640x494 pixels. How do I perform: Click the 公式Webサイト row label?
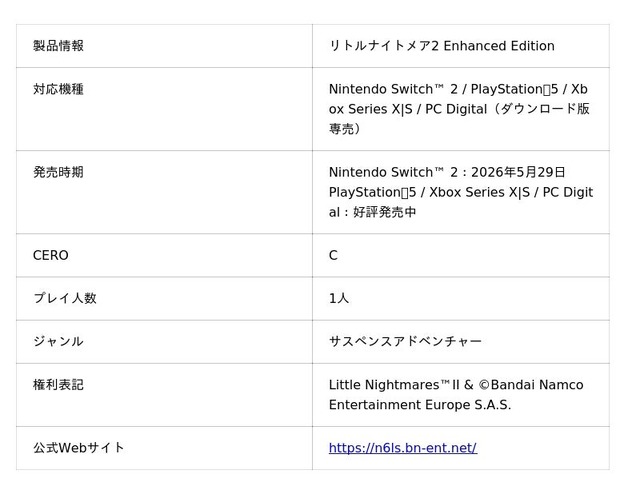[x=79, y=448]
